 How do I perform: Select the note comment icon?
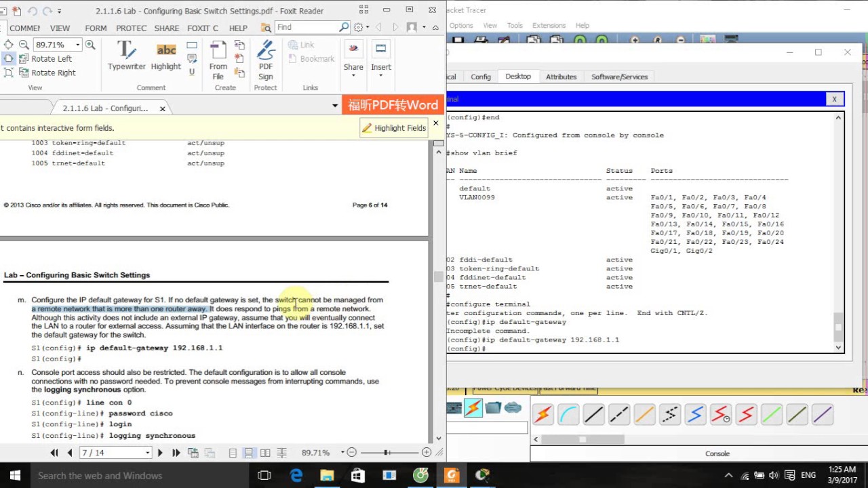click(192, 59)
